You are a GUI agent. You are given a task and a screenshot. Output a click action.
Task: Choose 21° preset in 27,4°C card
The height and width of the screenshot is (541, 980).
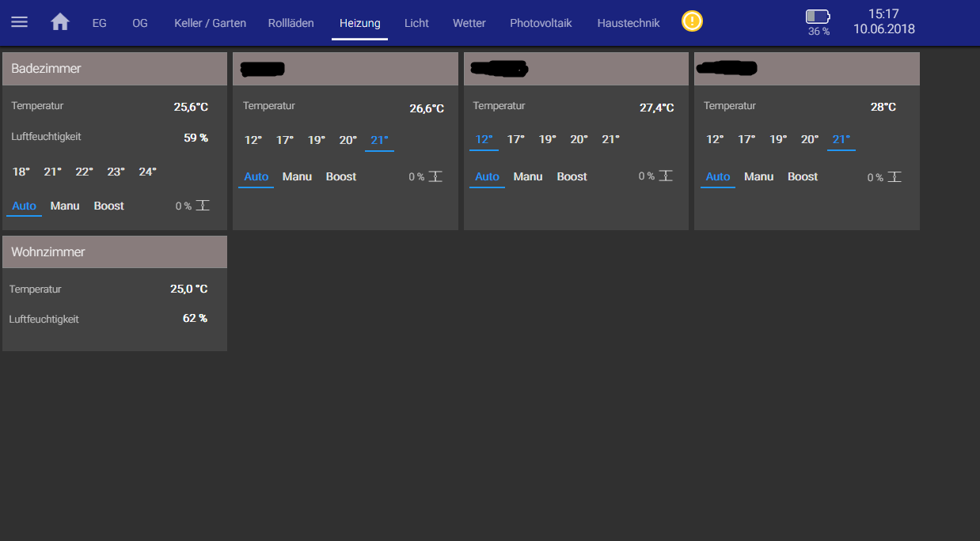611,139
